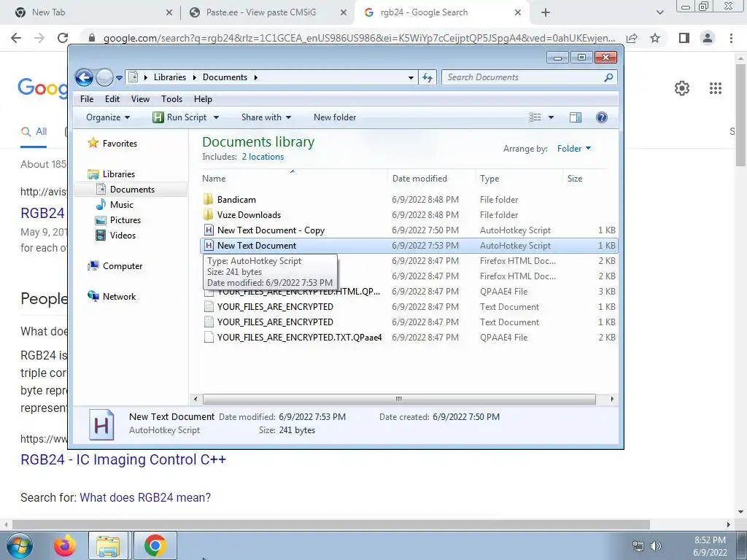Click the change view icon
Image resolution: width=747 pixels, height=560 pixels.
point(535,117)
